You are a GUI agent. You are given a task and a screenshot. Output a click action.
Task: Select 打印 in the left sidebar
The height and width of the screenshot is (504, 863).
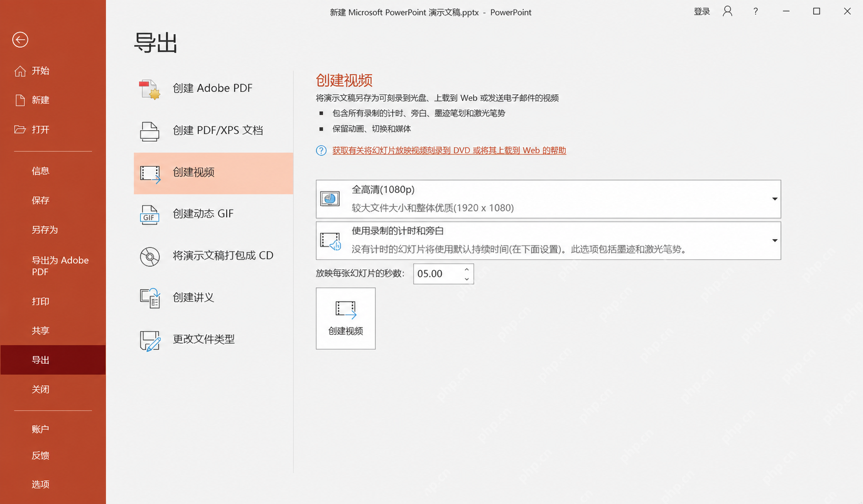[x=53, y=301]
